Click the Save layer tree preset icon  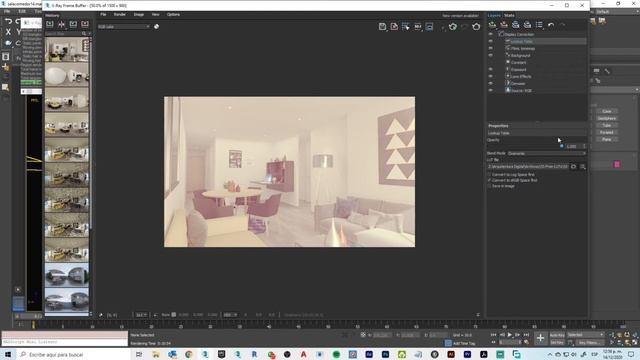click(x=516, y=25)
